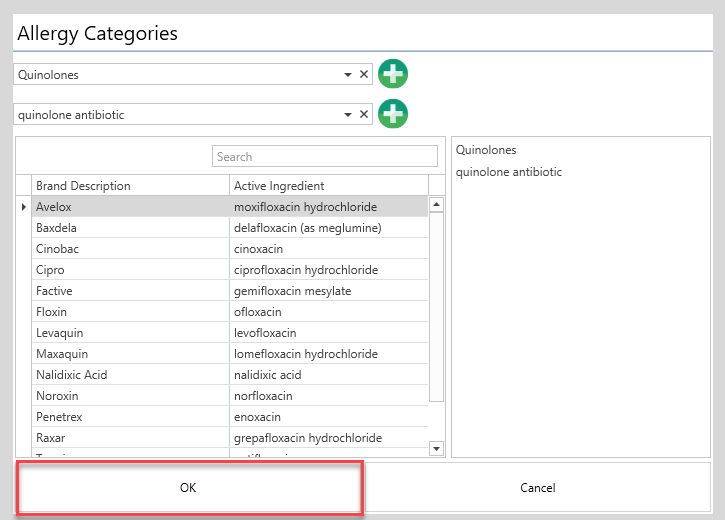Click lomefloxacin hydrochloride ingredient cell
Screen dimensions: 725x520
tap(329, 354)
